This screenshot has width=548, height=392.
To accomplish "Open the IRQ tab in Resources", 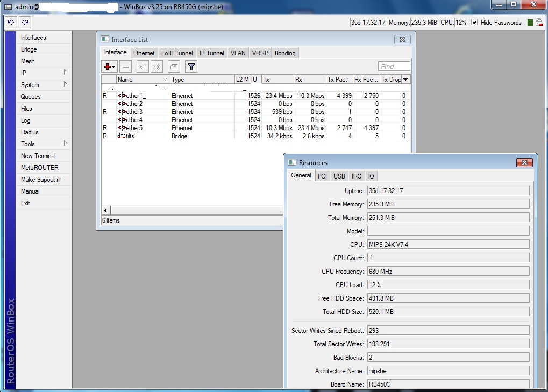I will tap(357, 176).
